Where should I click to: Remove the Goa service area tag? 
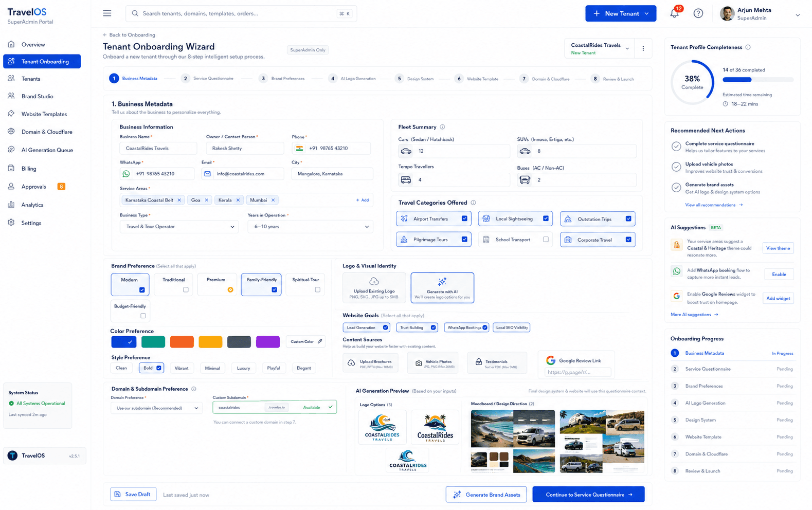pyautogui.click(x=207, y=200)
